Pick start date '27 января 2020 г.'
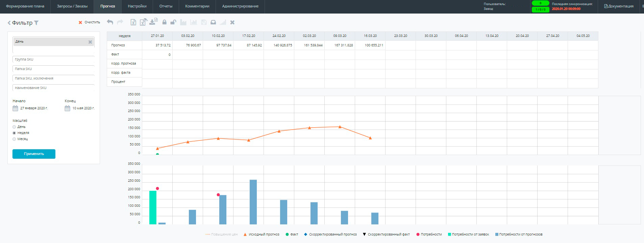This screenshot has height=243, width=644. point(34,108)
